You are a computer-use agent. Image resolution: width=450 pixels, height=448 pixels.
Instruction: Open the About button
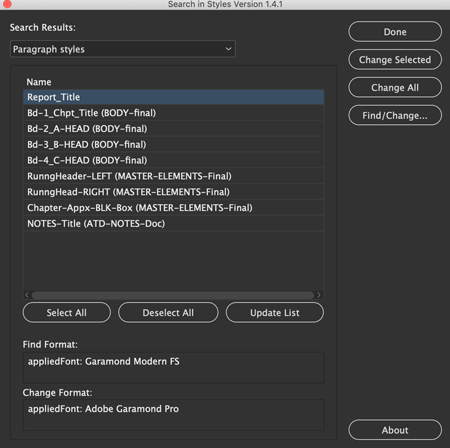pos(395,430)
